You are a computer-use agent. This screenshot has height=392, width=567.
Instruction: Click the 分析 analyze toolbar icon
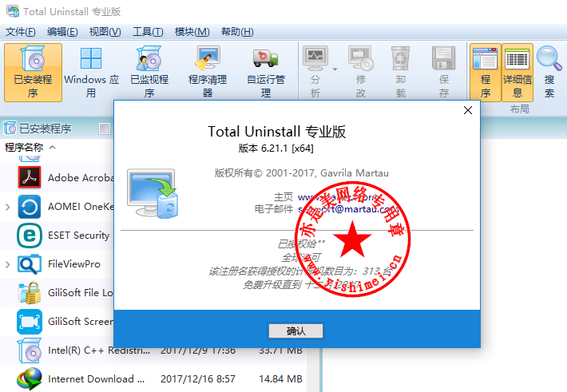[x=315, y=58]
